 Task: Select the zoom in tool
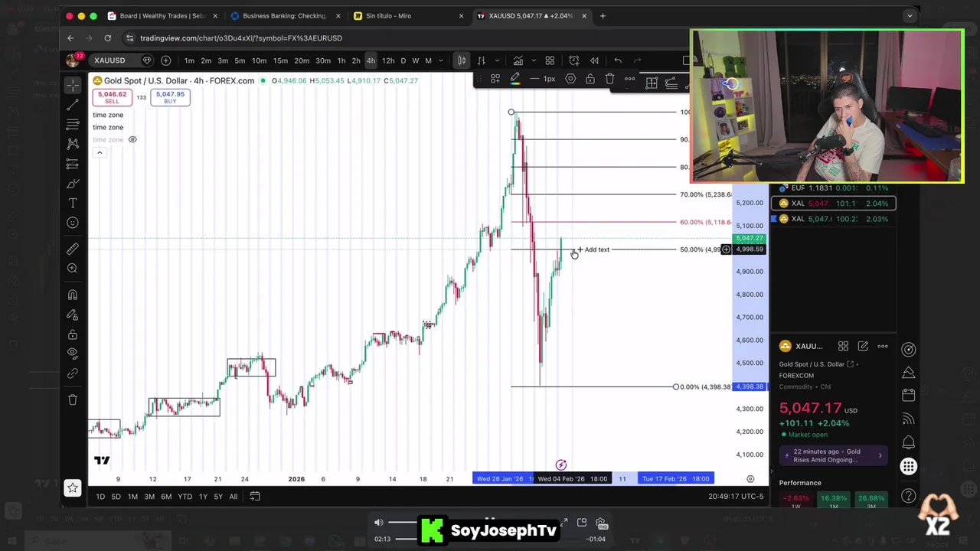point(73,268)
